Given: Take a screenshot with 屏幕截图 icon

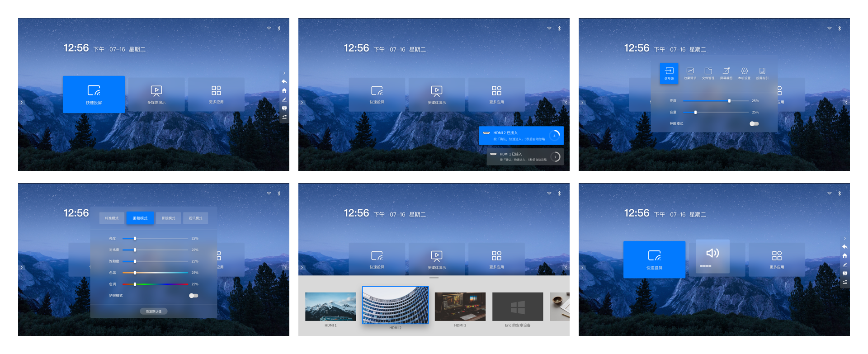Looking at the screenshot, I should (x=726, y=73).
